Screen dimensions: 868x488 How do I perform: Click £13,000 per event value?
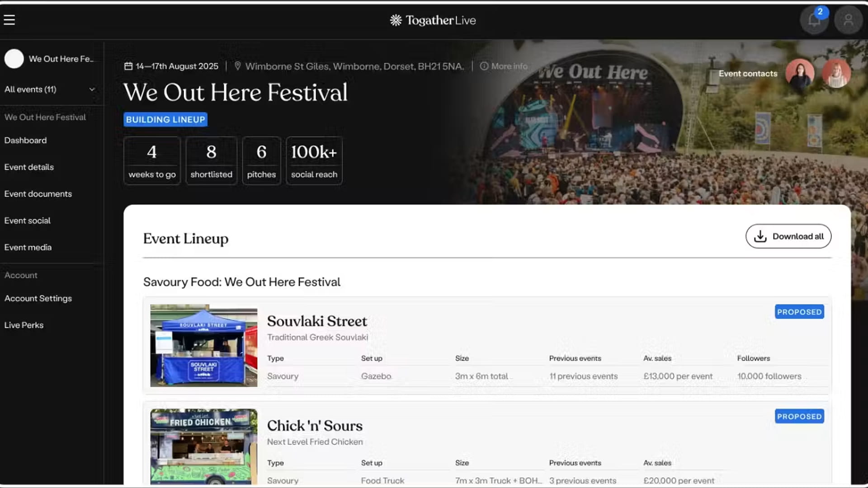tap(678, 376)
